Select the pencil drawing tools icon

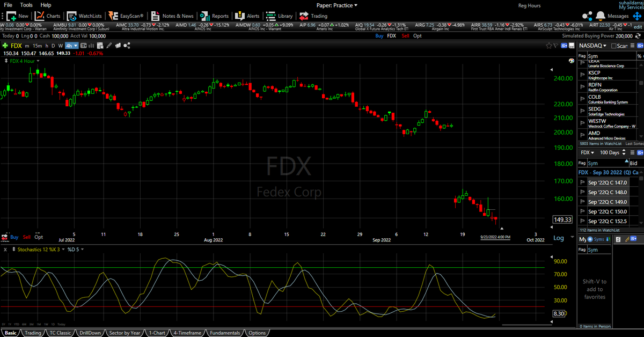109,46
